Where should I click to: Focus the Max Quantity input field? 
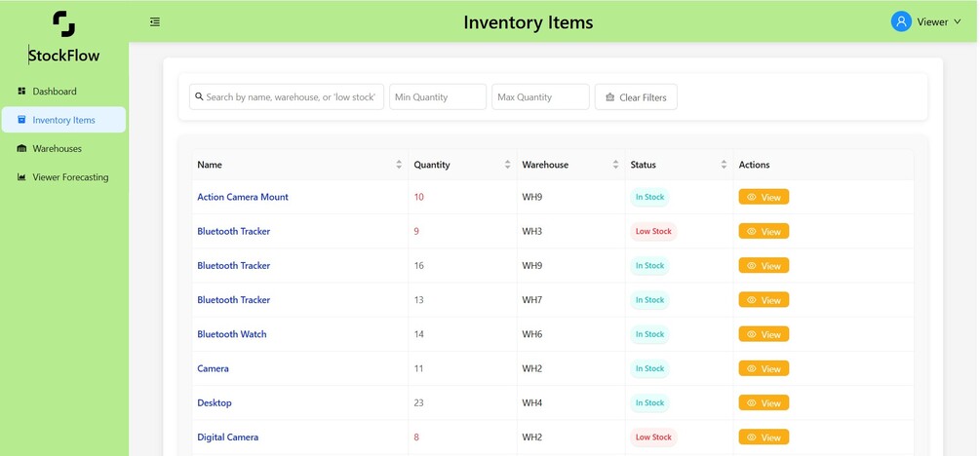pyautogui.click(x=540, y=97)
